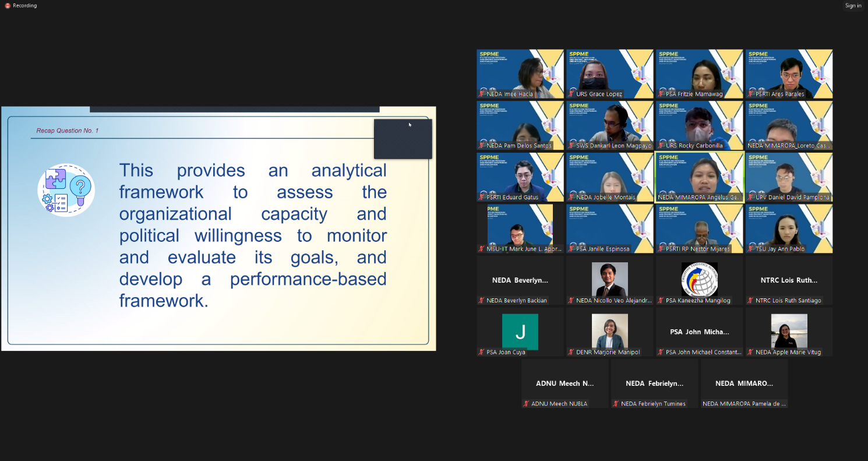Click PSA logo avatar of Kaneezha Mangilog
Viewport: 868px width, 461px height.
pos(699,280)
